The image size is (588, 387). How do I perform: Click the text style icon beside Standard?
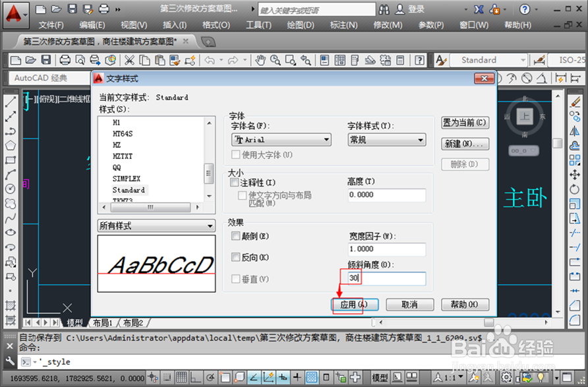click(441, 60)
